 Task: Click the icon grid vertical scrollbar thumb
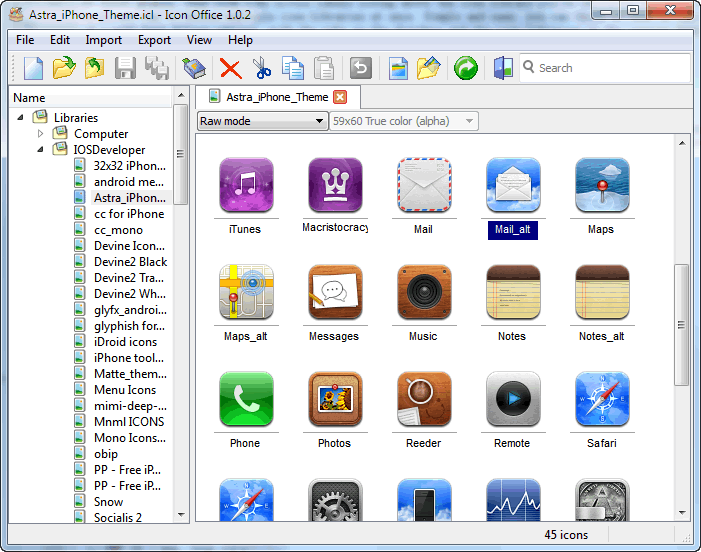[x=681, y=325]
